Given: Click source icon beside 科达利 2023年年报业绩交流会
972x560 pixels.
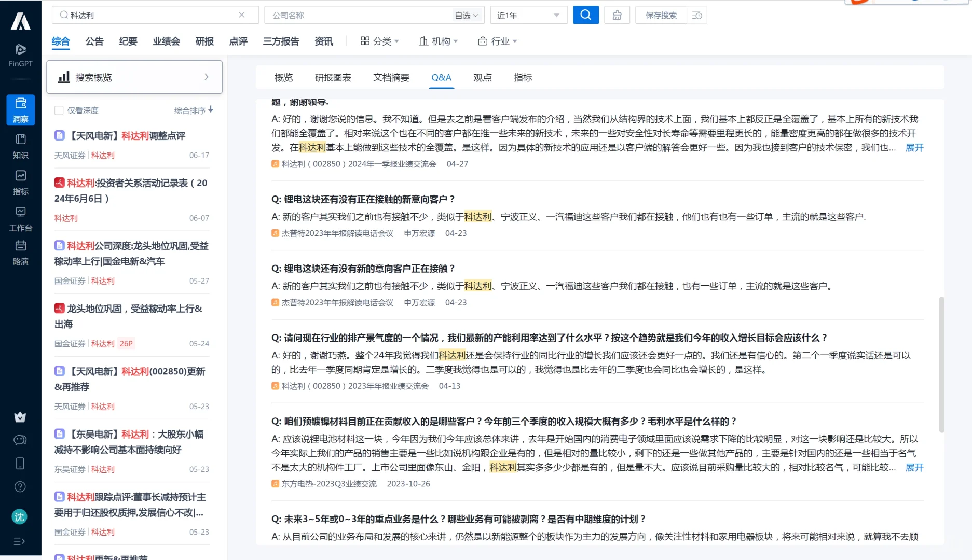Looking at the screenshot, I should pyautogui.click(x=275, y=386).
